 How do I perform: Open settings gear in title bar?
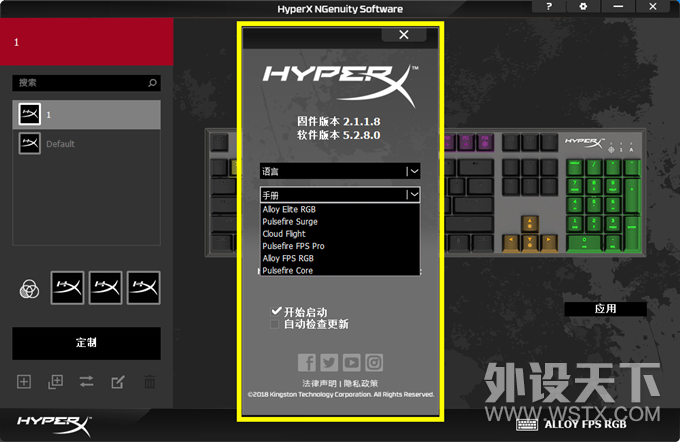click(583, 7)
